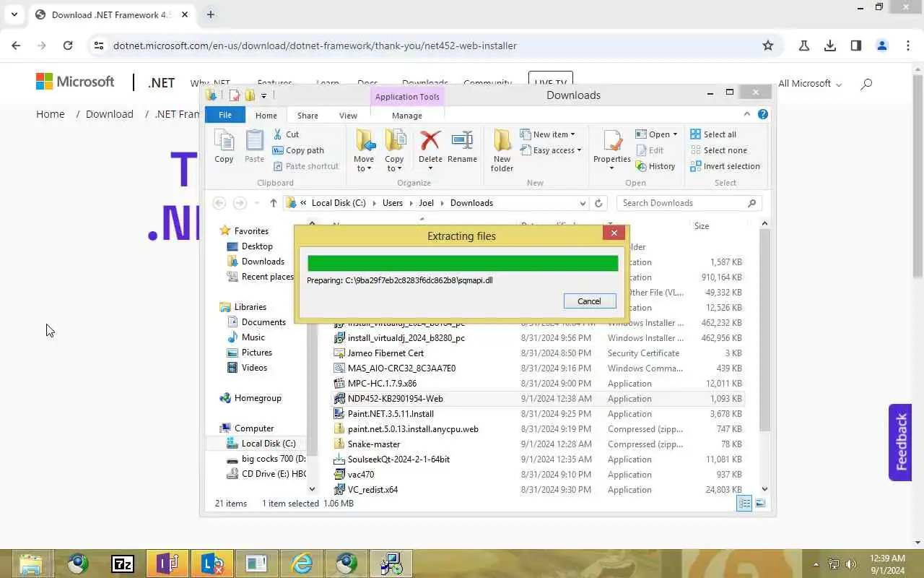924x578 pixels.
Task: Click the blue Help question mark icon
Action: [x=763, y=114]
